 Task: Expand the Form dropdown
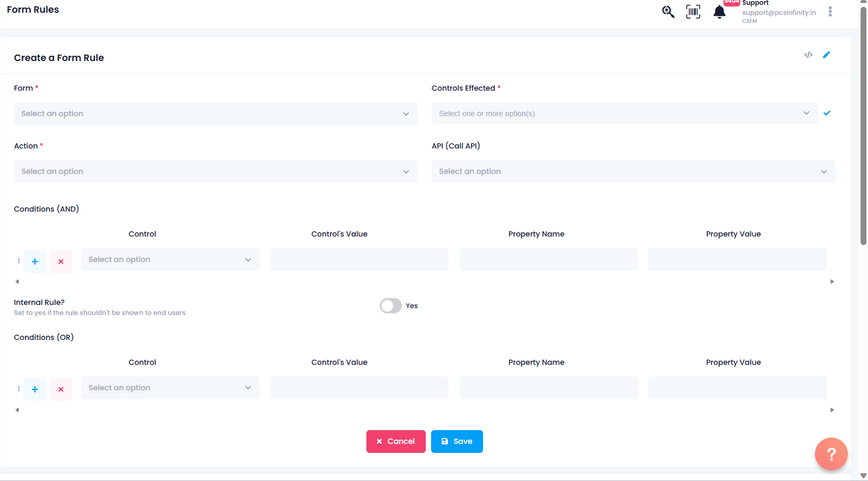tap(215, 113)
